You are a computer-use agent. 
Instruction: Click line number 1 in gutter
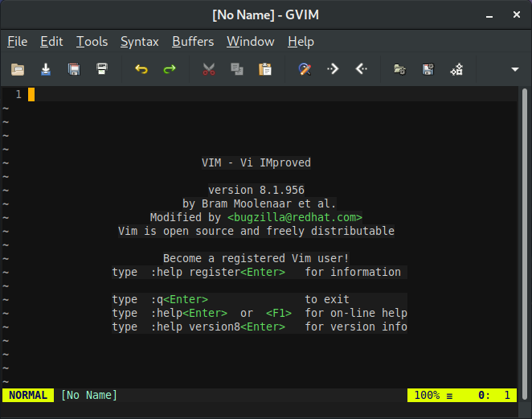click(18, 94)
